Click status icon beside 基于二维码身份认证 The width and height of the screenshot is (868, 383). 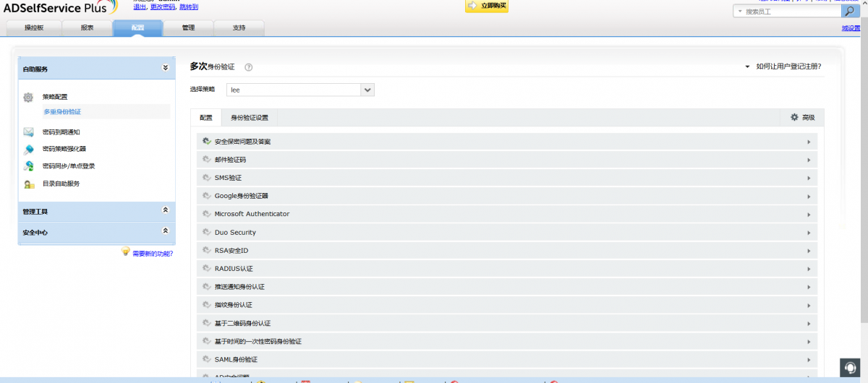click(207, 323)
